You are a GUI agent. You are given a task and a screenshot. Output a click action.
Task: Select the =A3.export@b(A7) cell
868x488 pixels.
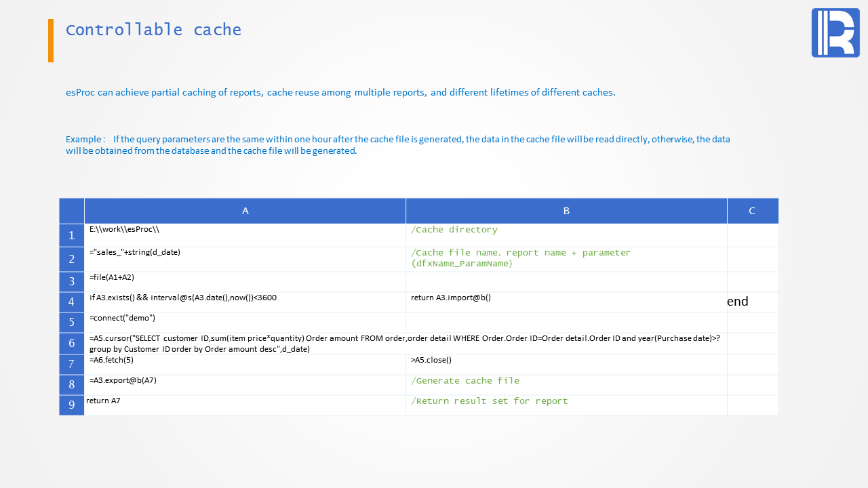tap(245, 385)
